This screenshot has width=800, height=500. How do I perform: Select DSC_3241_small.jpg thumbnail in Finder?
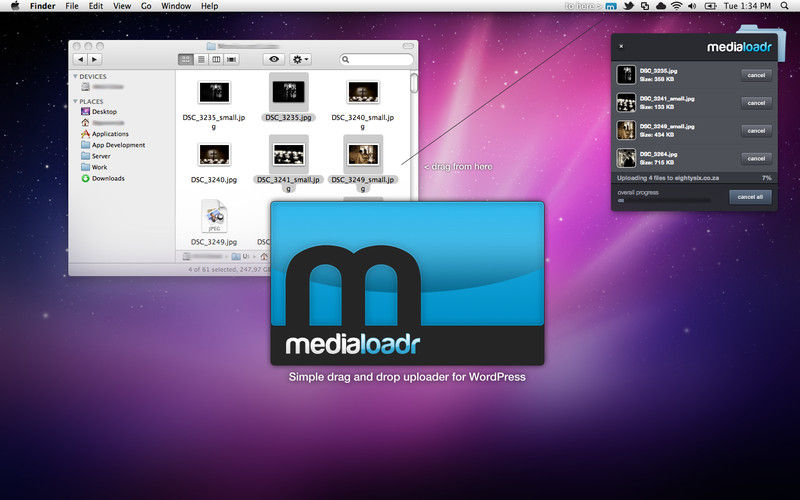tap(289, 155)
